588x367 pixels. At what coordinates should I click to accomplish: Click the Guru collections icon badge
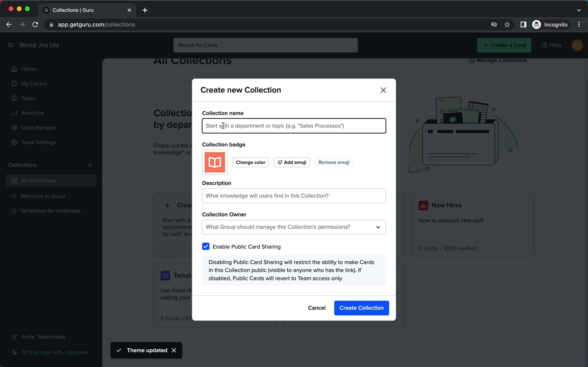pyautogui.click(x=214, y=162)
